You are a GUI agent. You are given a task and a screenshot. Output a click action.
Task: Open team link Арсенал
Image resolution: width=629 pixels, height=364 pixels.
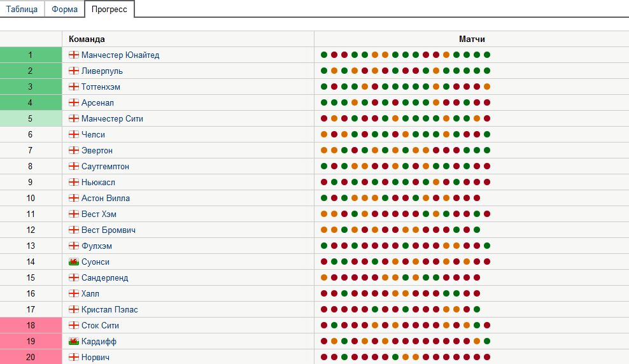[97, 102]
